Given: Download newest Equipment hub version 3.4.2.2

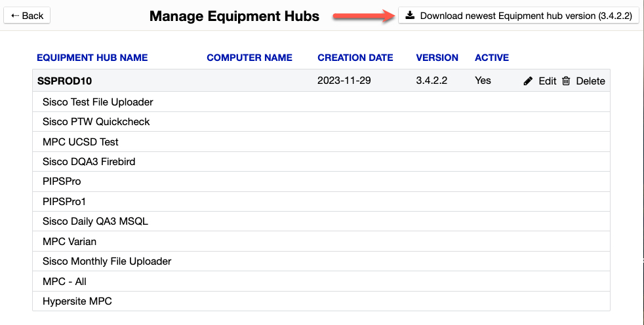Looking at the screenshot, I should pyautogui.click(x=518, y=16).
